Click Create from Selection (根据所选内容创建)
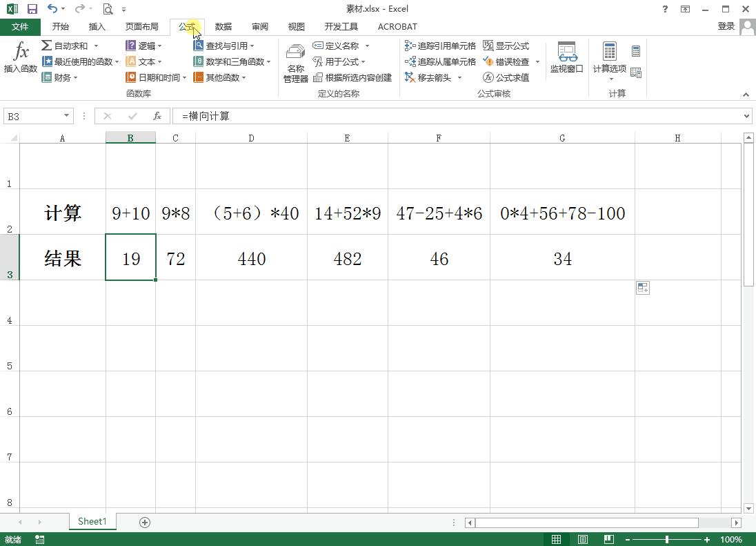Screen dimensions: 756x546 [x=352, y=77]
